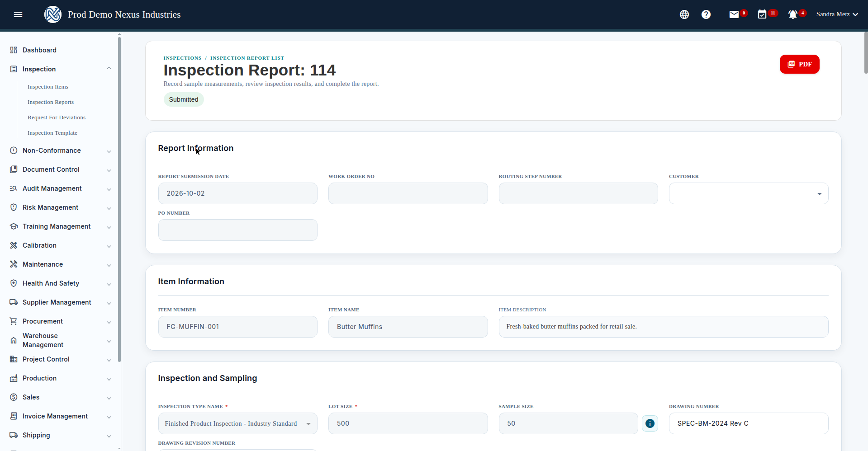The width and height of the screenshot is (868, 451).
Task: Click the Submitted status badge
Action: pos(184,99)
